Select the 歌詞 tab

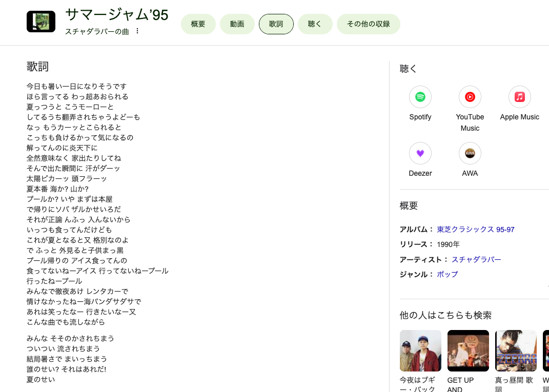pyautogui.click(x=276, y=24)
